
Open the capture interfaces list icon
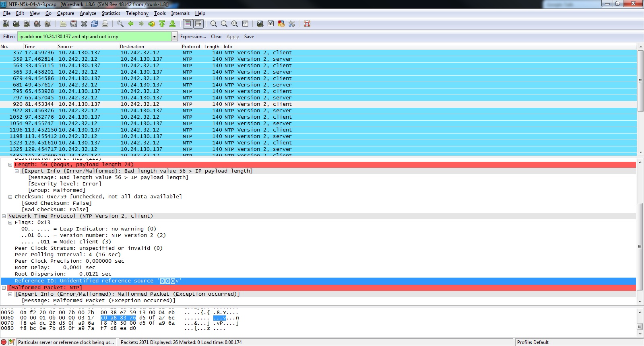tap(6, 24)
